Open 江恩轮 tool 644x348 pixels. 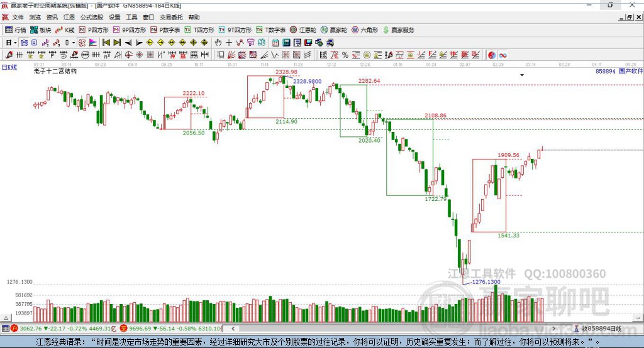303,30
